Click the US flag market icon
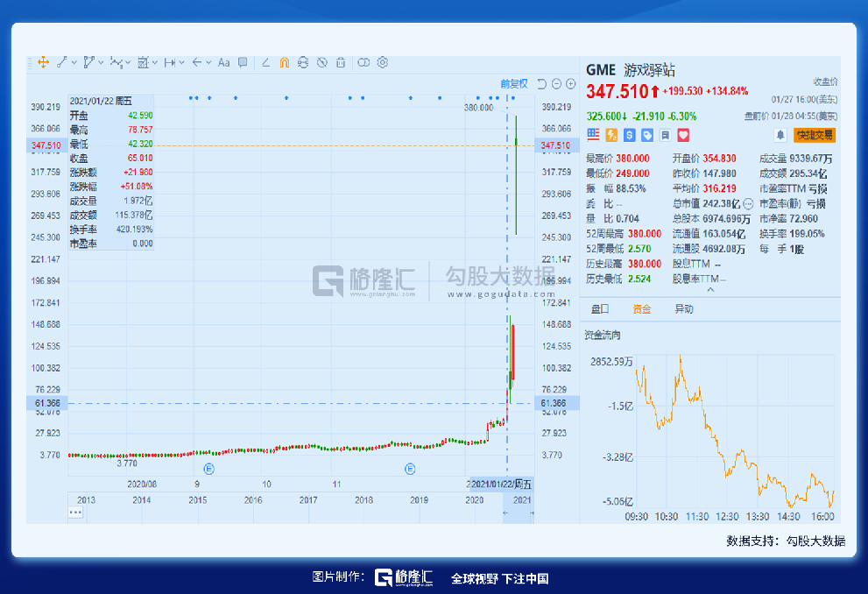Viewport: 868px width, 594px height. (594, 135)
